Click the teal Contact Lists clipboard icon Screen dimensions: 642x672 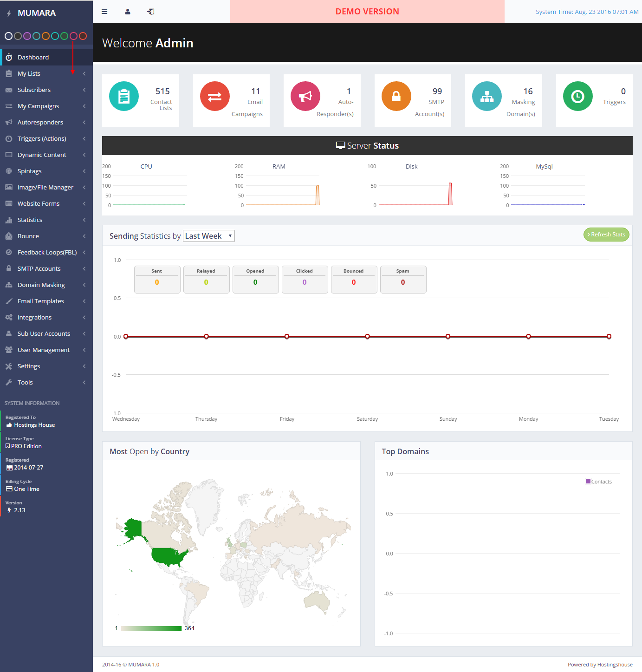coord(124,96)
